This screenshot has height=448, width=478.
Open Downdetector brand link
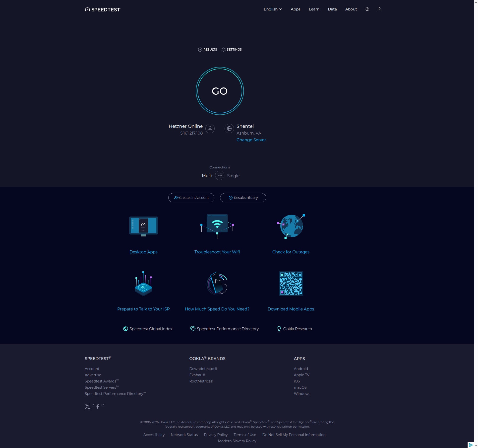(203, 369)
